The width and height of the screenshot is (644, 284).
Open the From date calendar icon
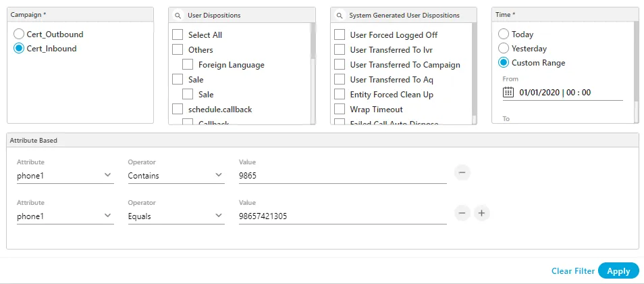[x=508, y=92]
